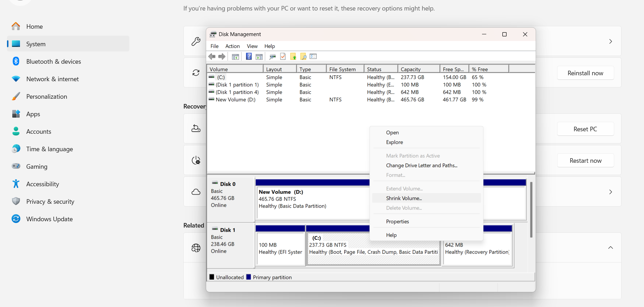The height and width of the screenshot is (307, 644).
Task: Click the Accounts person icon
Action: point(16,131)
